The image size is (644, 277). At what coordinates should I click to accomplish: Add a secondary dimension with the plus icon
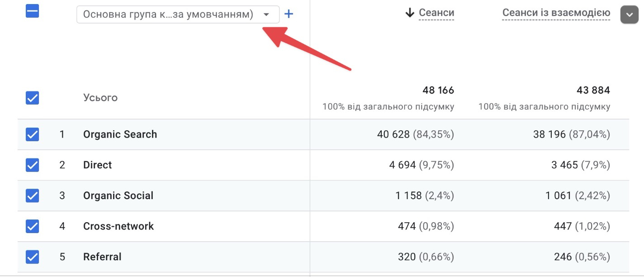(x=288, y=14)
